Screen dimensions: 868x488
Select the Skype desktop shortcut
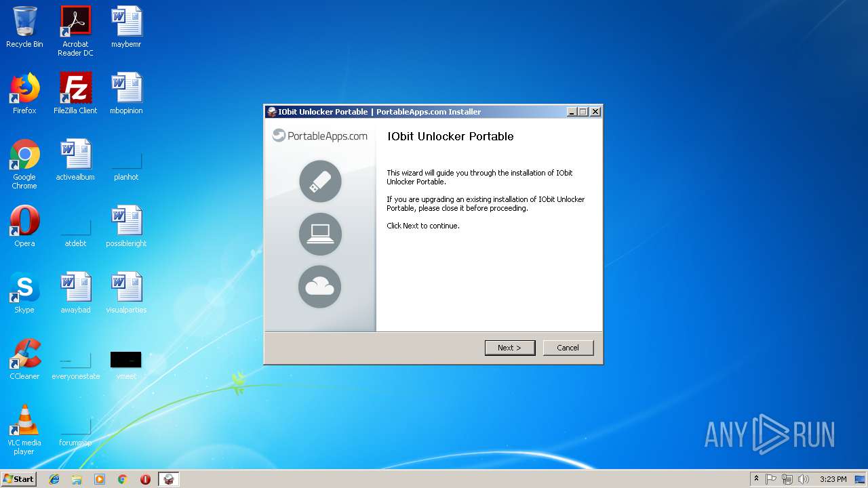24,293
